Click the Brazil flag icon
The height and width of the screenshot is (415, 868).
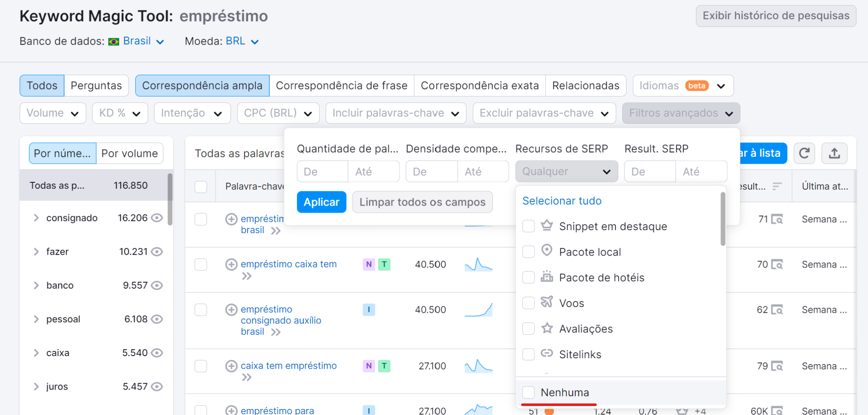pyautogui.click(x=113, y=41)
